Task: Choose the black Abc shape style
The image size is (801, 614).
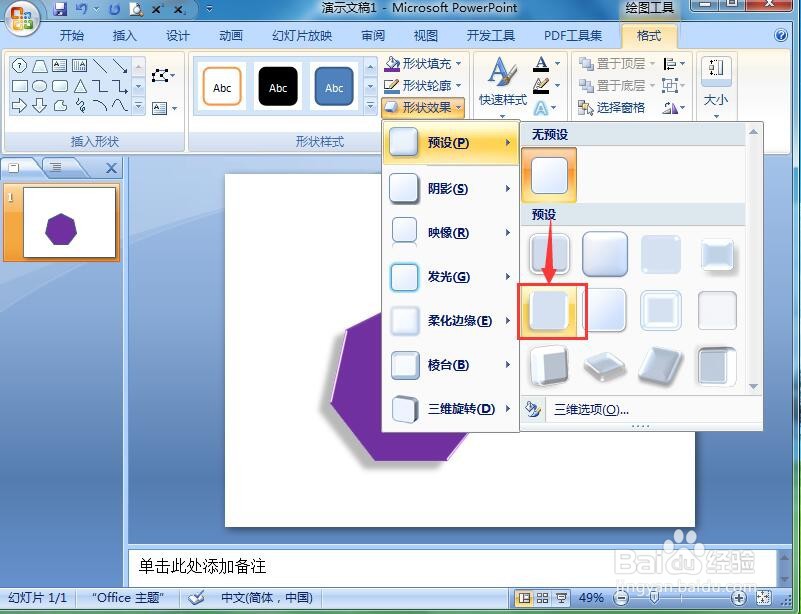Action: 277,86
